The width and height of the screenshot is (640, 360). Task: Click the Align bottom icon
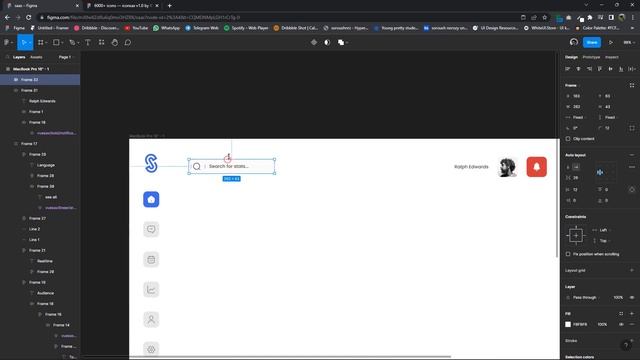(x=621, y=69)
